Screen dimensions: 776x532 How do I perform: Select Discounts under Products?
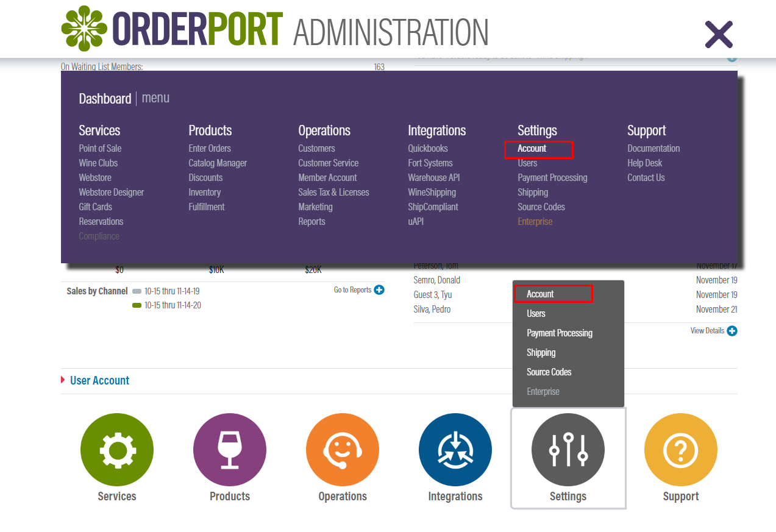coord(205,177)
